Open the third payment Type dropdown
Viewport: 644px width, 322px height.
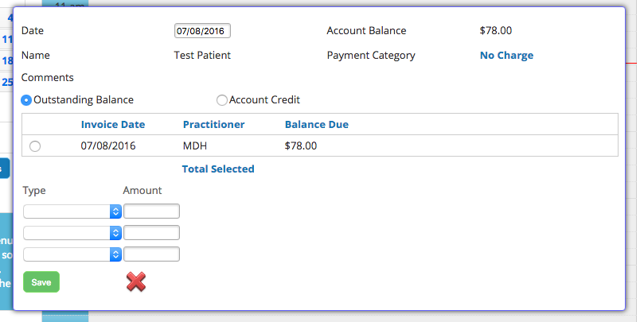tap(72, 254)
